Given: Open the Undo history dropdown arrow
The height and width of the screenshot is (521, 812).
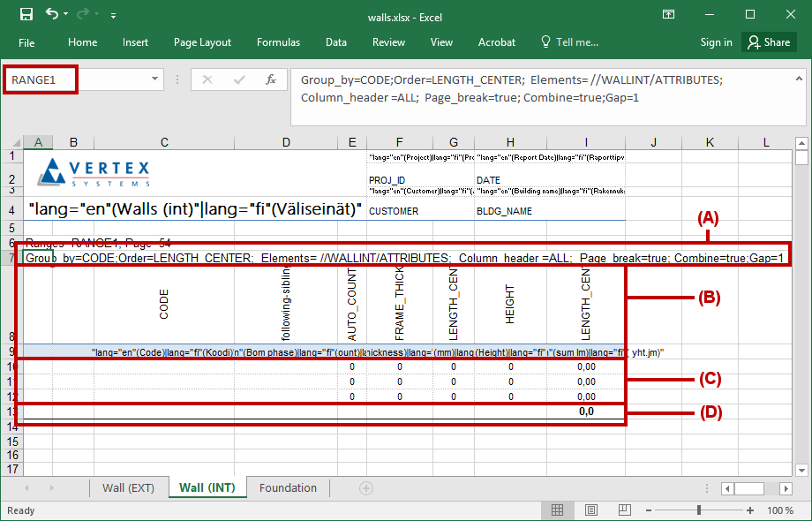Looking at the screenshot, I should tap(68, 16).
